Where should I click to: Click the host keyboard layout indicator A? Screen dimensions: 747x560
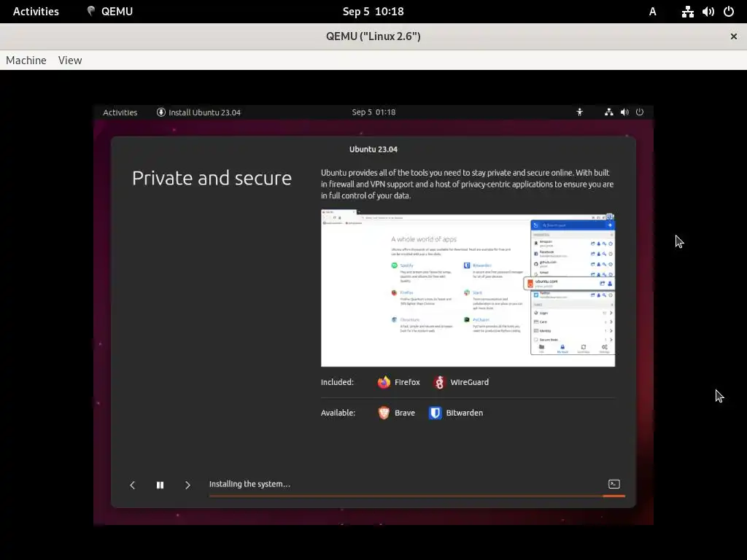click(653, 12)
